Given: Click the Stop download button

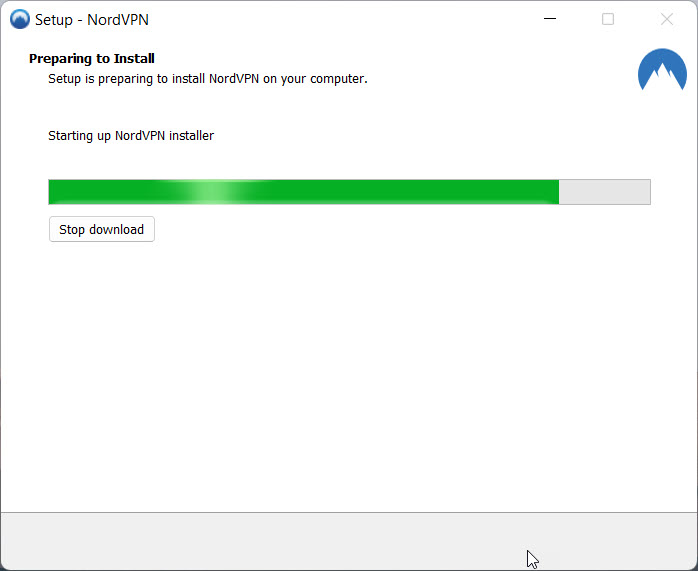Looking at the screenshot, I should click(101, 229).
